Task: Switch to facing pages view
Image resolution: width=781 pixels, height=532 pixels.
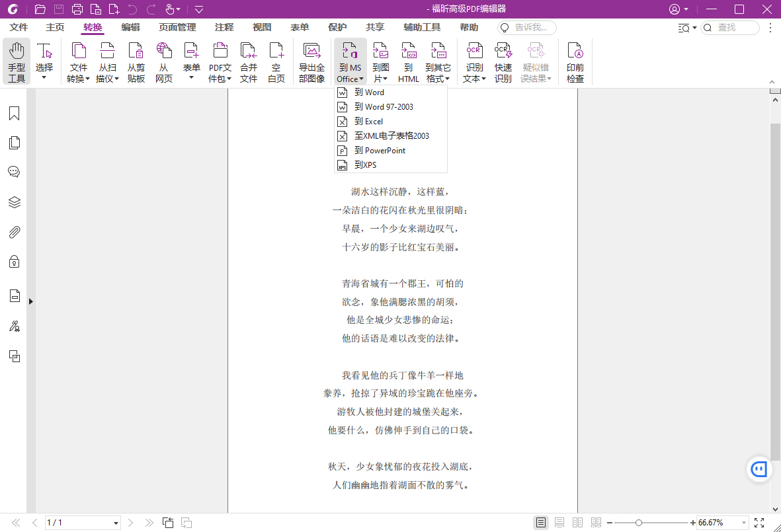Action: pos(577,522)
